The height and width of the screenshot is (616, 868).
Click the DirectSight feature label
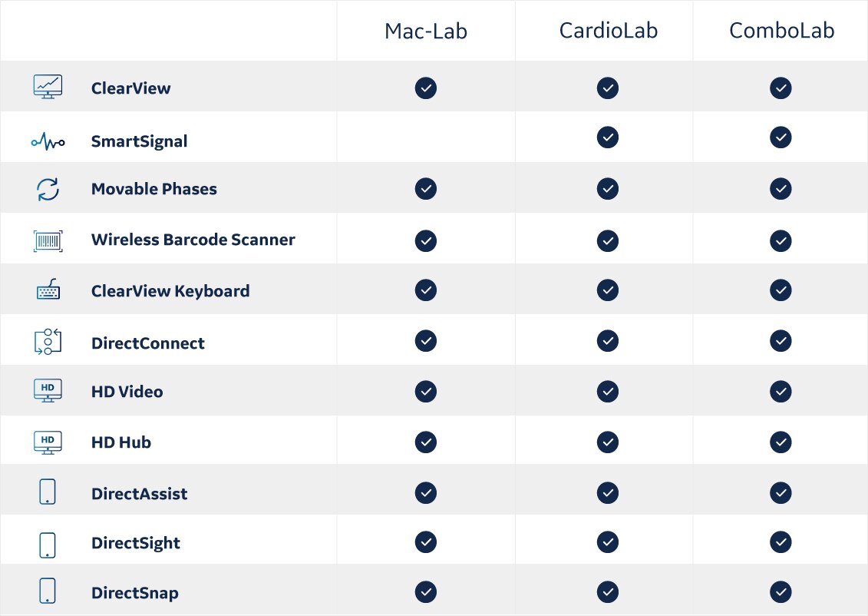click(136, 544)
